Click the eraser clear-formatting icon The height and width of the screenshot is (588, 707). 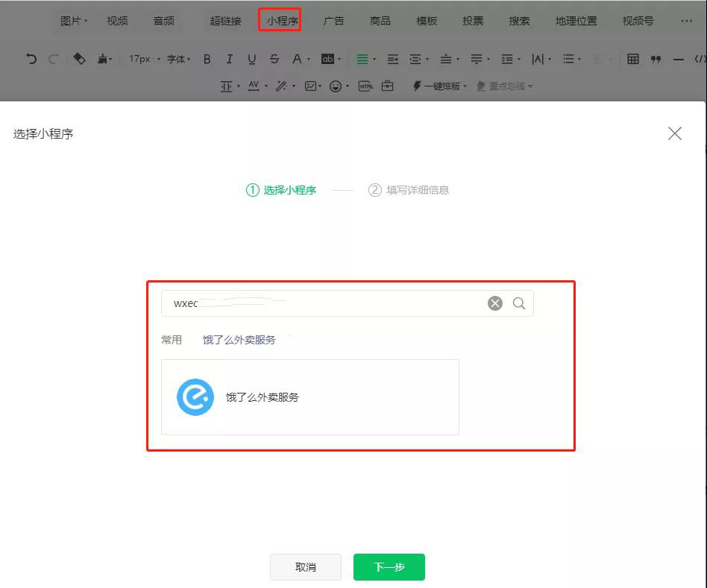pos(79,59)
